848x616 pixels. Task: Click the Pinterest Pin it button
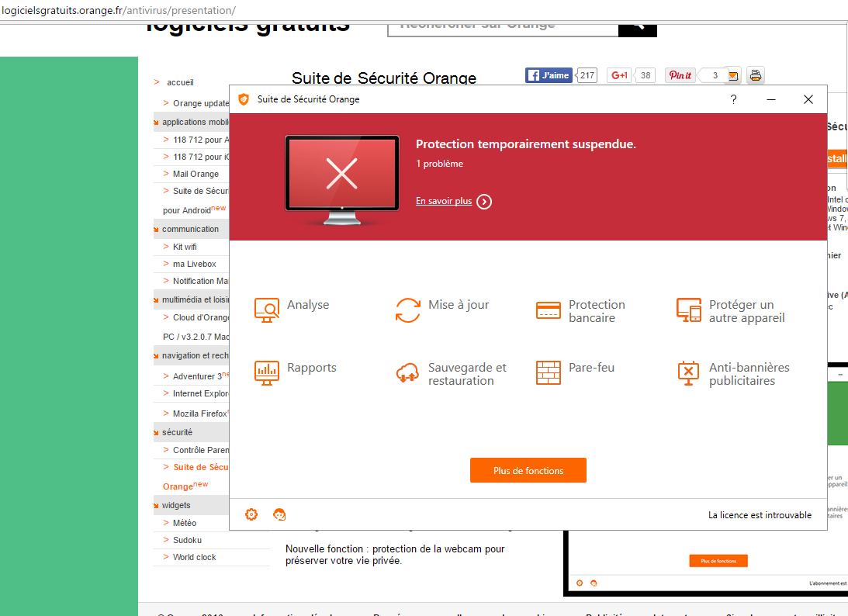(x=680, y=75)
